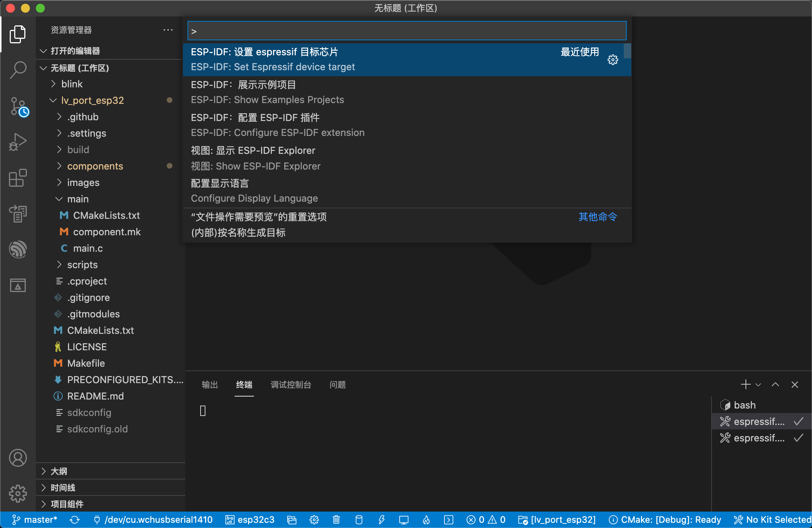Click esp32c3 target in status bar
Viewport: 812px width, 528px height.
250,520
